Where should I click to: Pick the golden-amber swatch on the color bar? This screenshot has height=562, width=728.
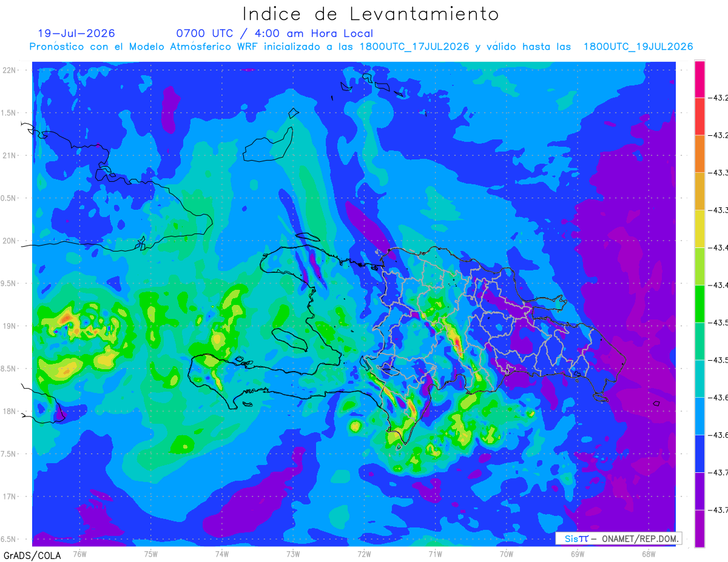(x=699, y=191)
